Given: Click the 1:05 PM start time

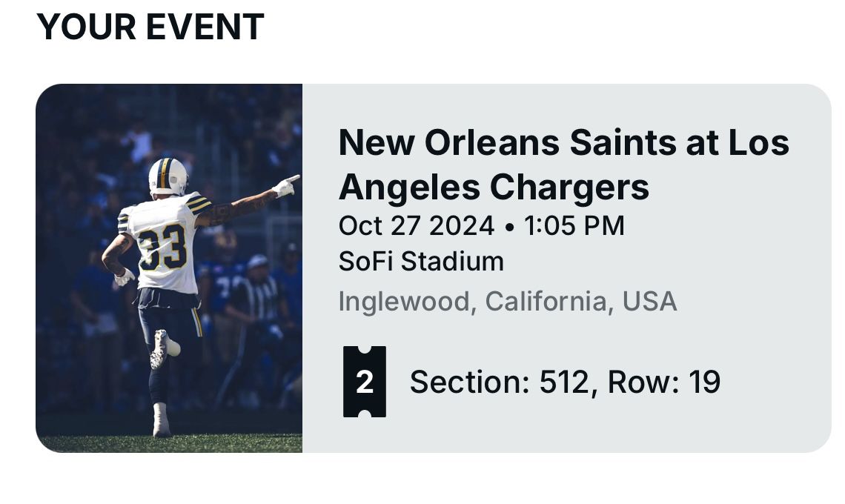Looking at the screenshot, I should coord(574,225).
